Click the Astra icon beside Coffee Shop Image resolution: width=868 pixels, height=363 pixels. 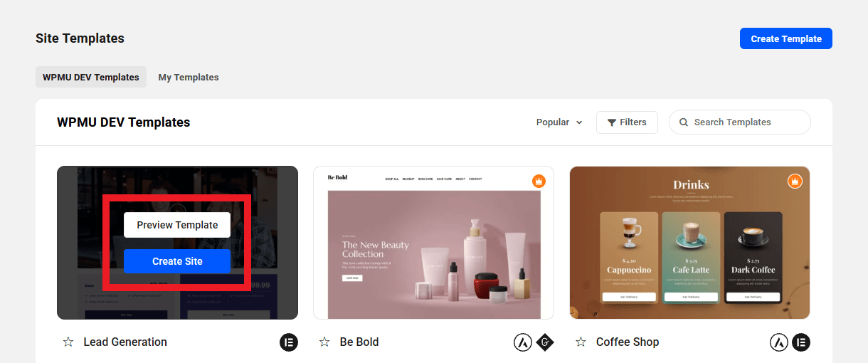pos(779,342)
